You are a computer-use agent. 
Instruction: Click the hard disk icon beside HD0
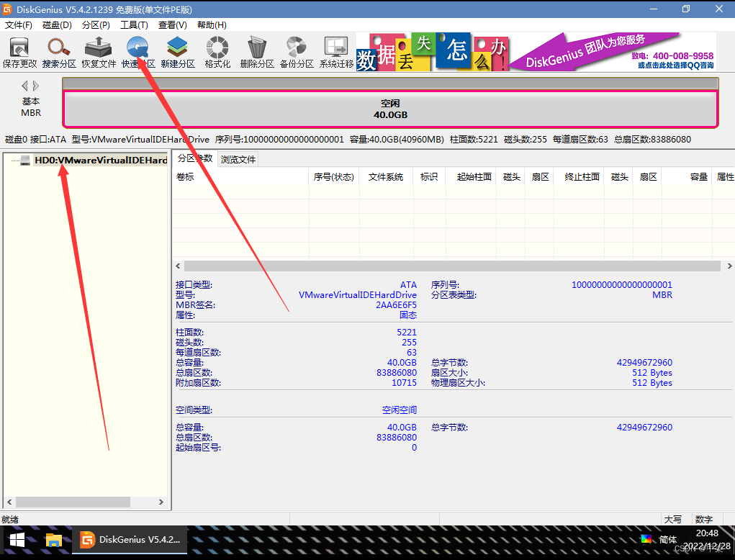(25, 161)
